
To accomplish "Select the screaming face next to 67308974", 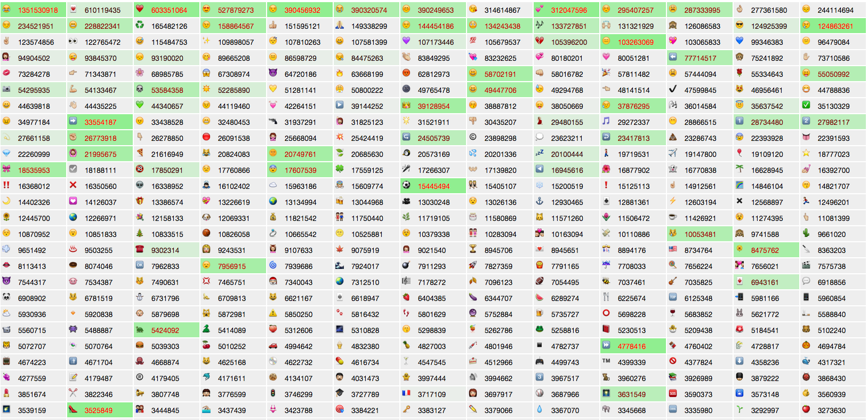I will (206, 73).
